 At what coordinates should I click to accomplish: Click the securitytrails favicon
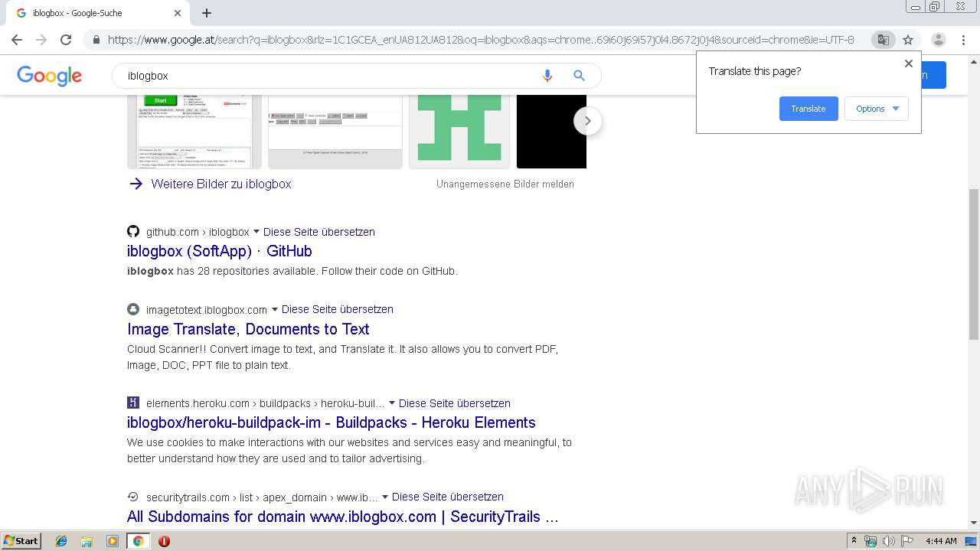point(133,496)
